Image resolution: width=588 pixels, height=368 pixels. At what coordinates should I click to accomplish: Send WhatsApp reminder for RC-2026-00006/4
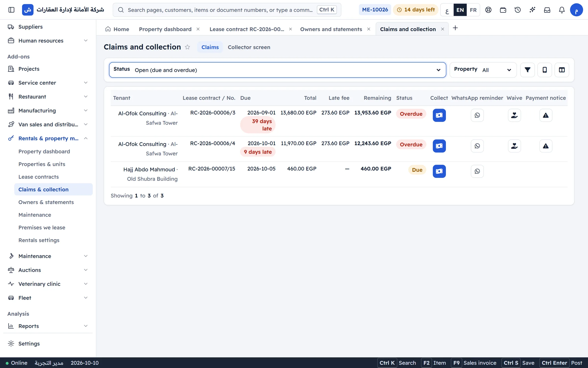pyautogui.click(x=477, y=146)
